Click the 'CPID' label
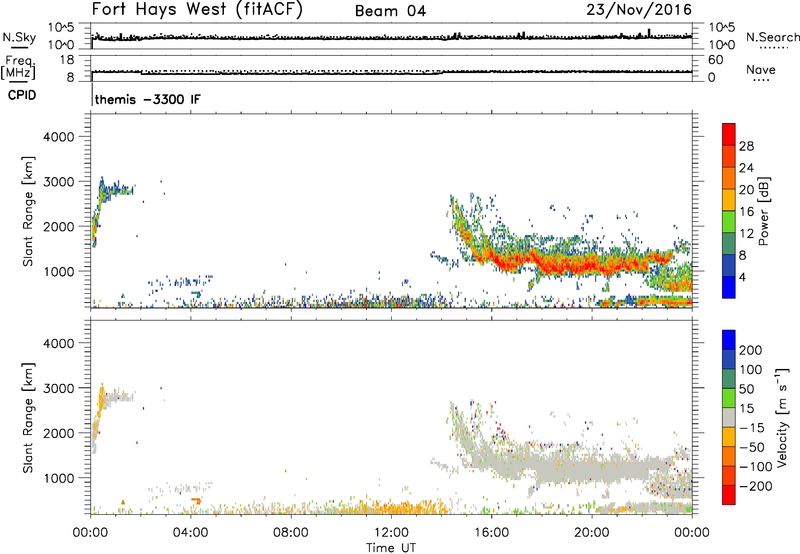The image size is (800, 554). pos(22,95)
